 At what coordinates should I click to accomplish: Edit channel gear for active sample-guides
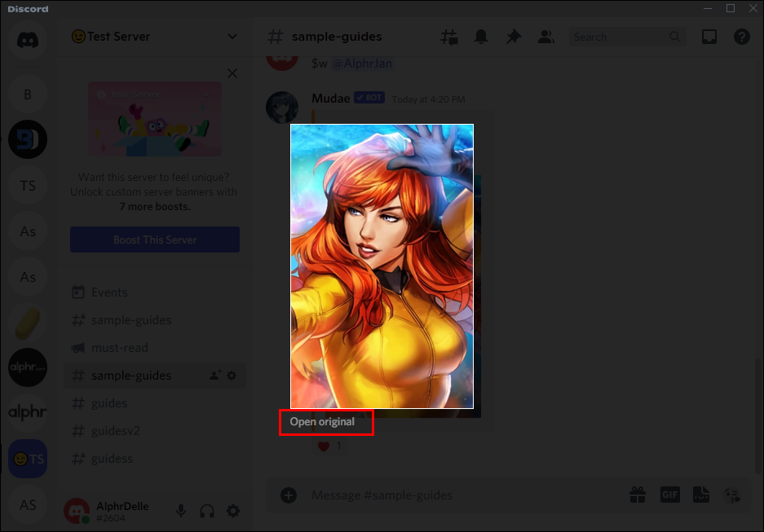pyautogui.click(x=232, y=376)
